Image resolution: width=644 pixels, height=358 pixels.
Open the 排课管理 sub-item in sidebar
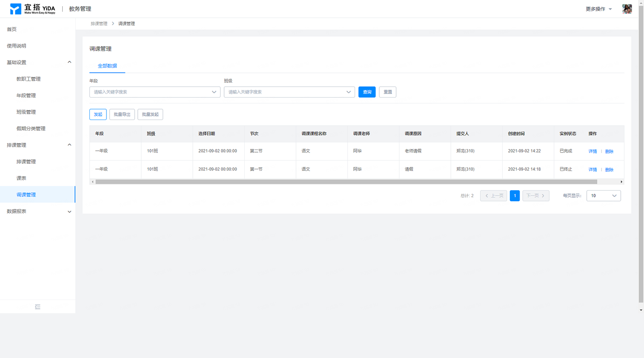point(26,162)
